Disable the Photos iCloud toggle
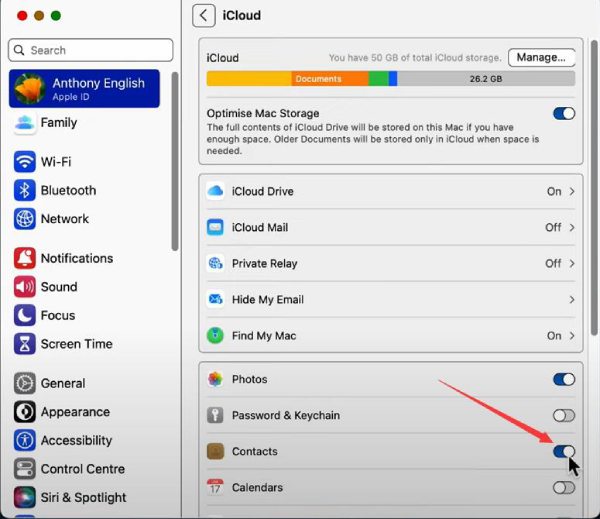Viewport: 600px width, 519px height. [564, 379]
